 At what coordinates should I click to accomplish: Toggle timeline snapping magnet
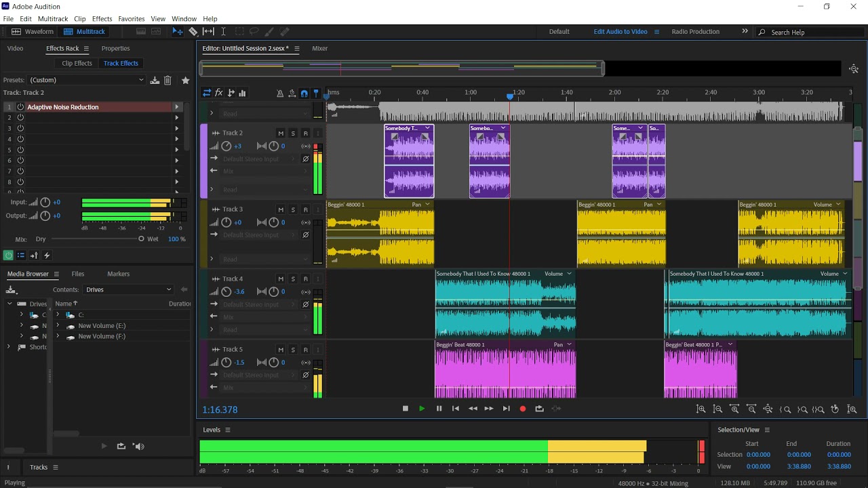pyautogui.click(x=304, y=93)
